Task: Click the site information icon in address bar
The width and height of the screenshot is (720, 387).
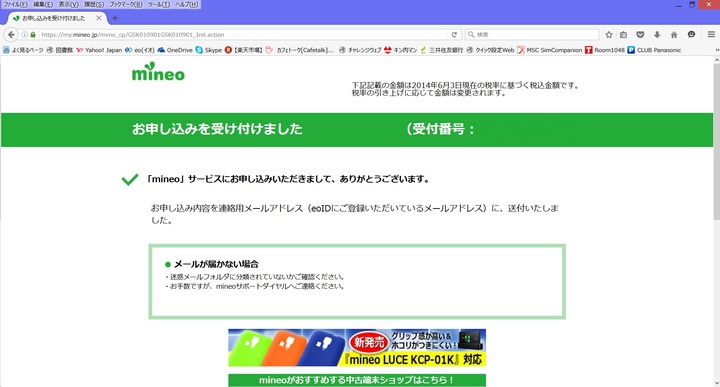Action: click(x=25, y=34)
